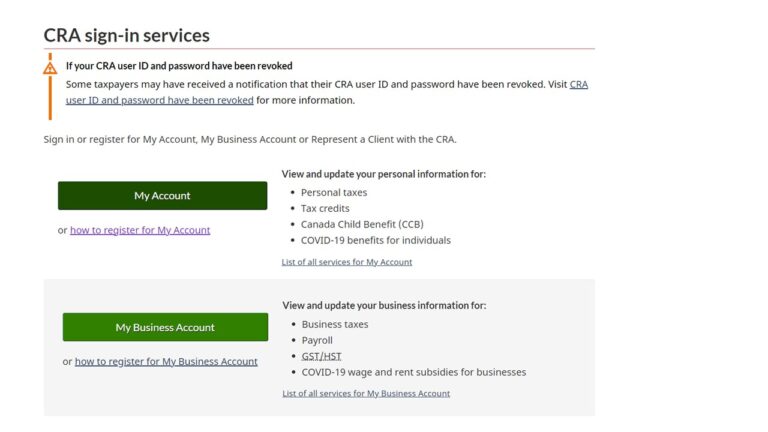Open List of all services for My Account
Image resolution: width=768 pixels, height=432 pixels.
[x=347, y=262]
